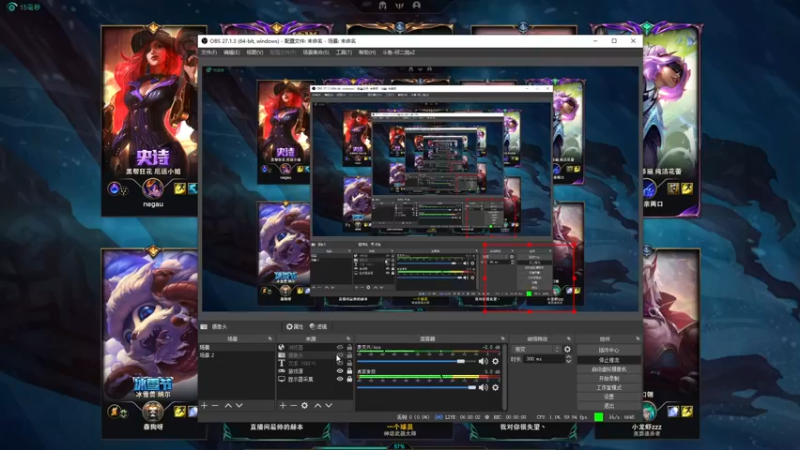Pop out the controls dock header icon
The image size is (800, 450).
click(x=637, y=339)
